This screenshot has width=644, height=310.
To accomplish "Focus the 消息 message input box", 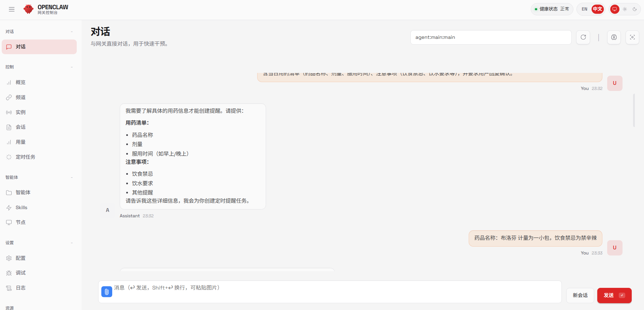I will (x=334, y=292).
